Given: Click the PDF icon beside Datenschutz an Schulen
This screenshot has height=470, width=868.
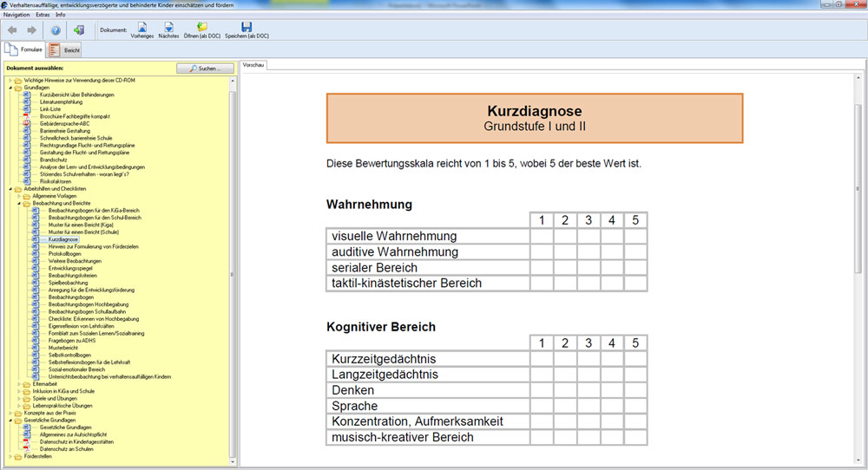Looking at the screenshot, I should click(x=27, y=449).
